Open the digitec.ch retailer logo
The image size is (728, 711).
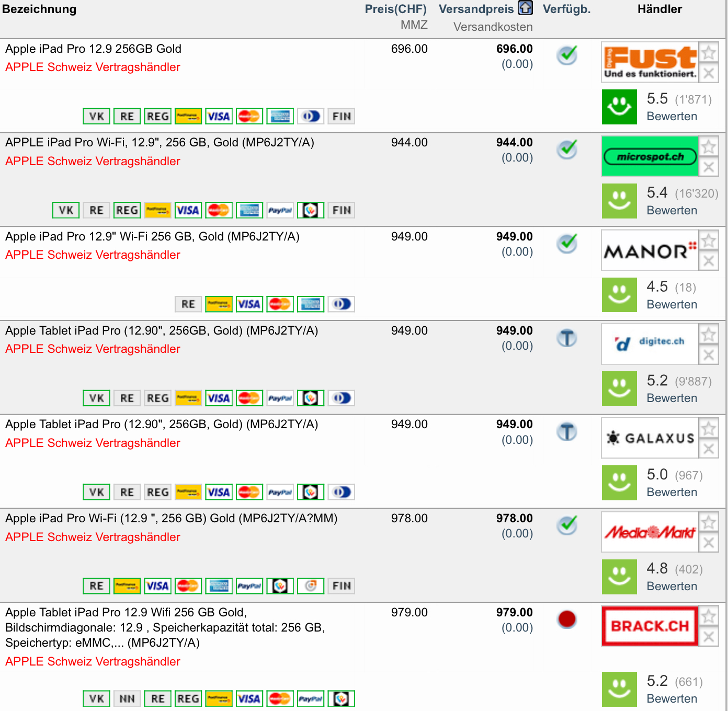click(x=650, y=344)
